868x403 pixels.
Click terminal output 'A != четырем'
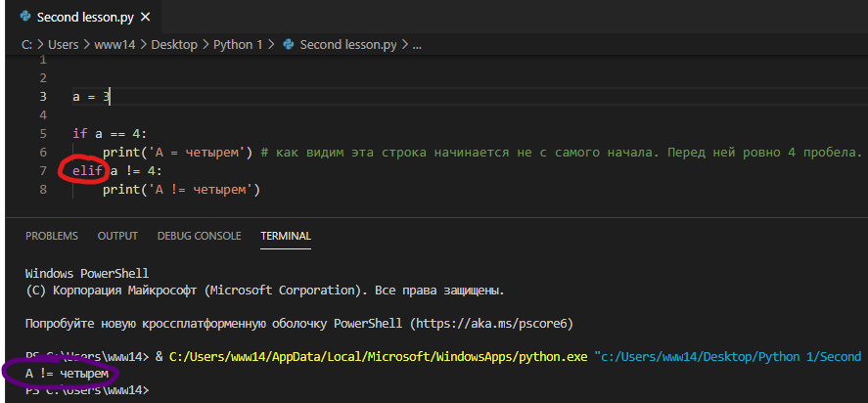tap(67, 375)
